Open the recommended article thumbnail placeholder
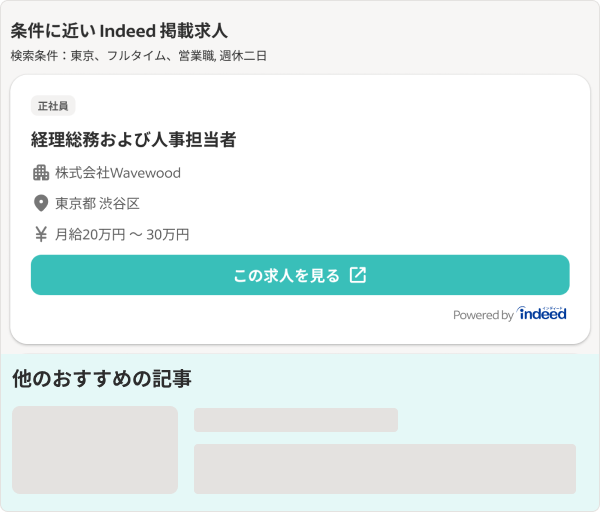The height and width of the screenshot is (512, 600). (95, 450)
